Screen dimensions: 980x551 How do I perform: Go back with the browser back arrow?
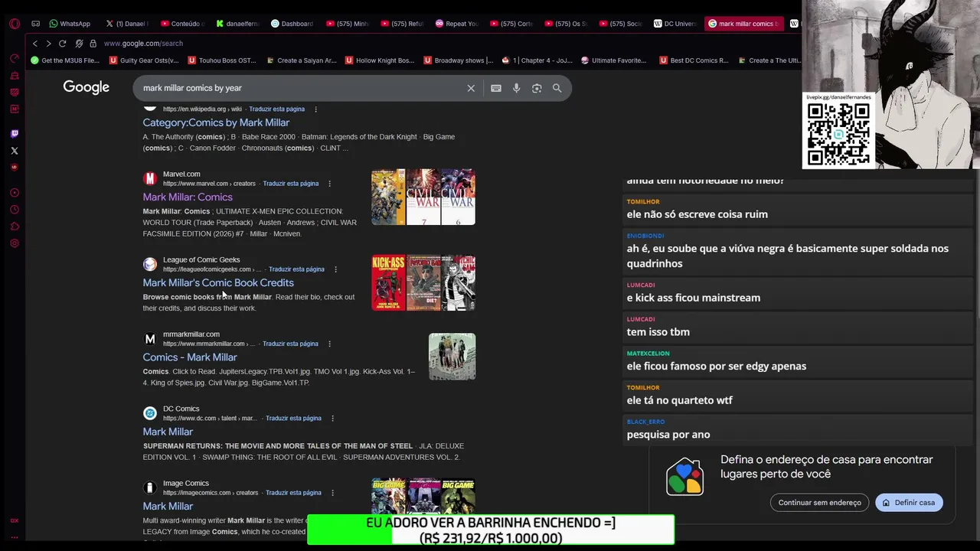click(34, 44)
